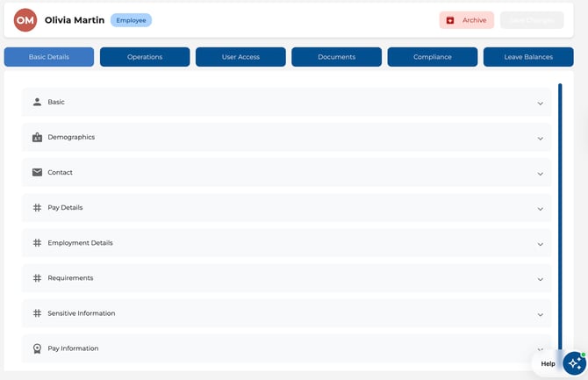588x380 pixels.
Task: Click the ID badge icon beside Demographics
Action: 37,138
